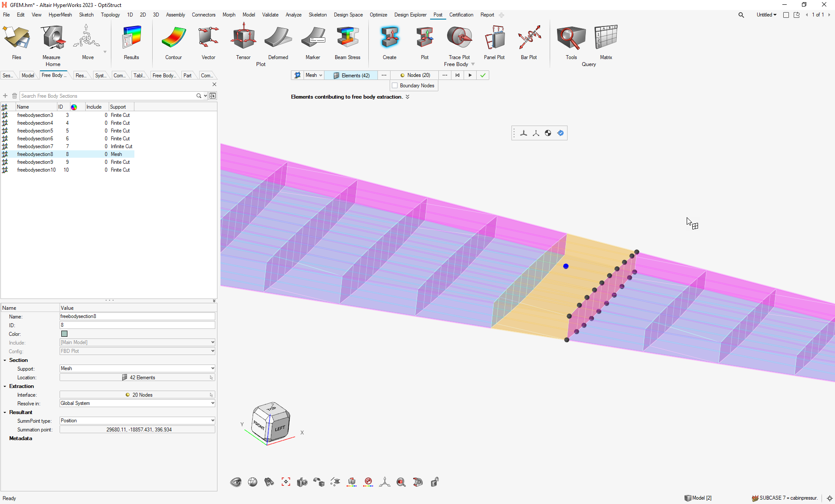
Task: Open the Trace Plot tool
Action: [x=459, y=42]
